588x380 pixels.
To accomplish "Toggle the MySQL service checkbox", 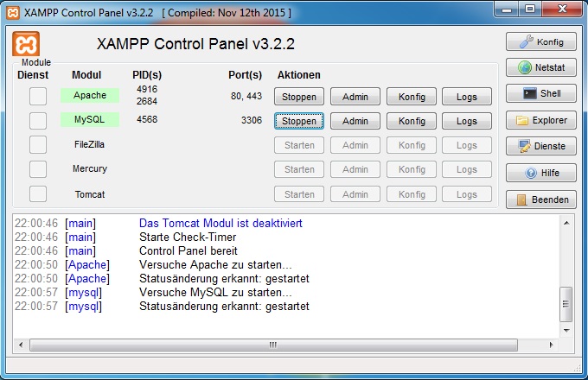I will (38, 121).
